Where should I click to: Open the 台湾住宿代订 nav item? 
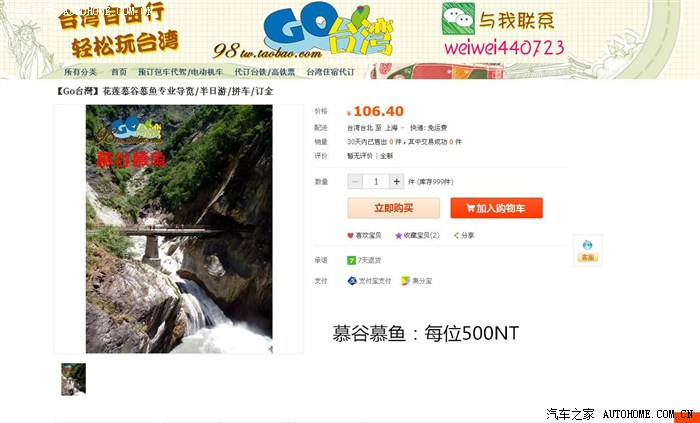(x=330, y=72)
